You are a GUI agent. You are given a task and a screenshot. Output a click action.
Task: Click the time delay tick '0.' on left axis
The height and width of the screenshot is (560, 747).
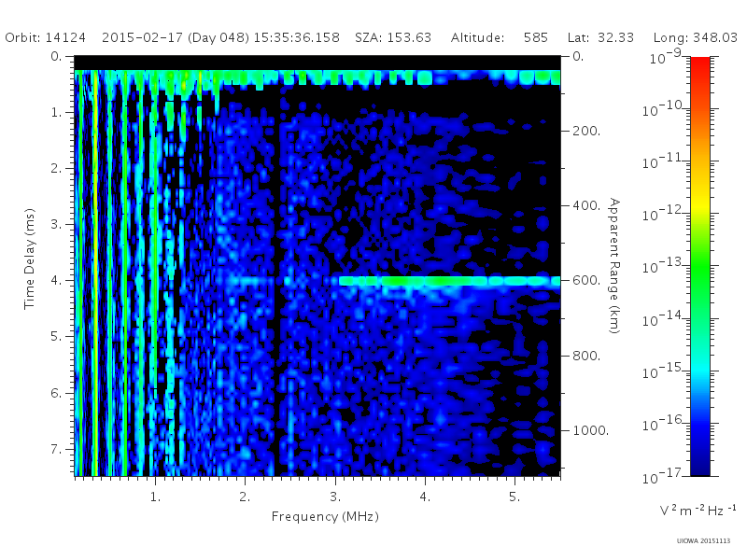(56, 57)
